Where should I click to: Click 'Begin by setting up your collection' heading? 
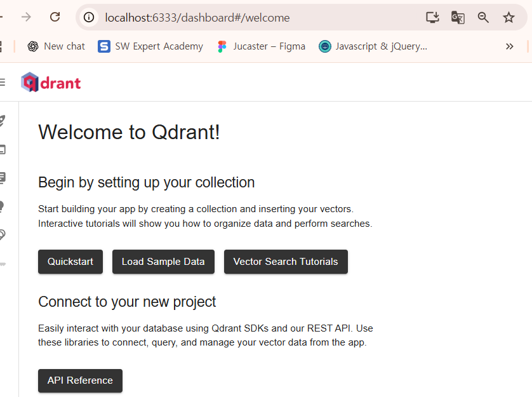coord(146,183)
